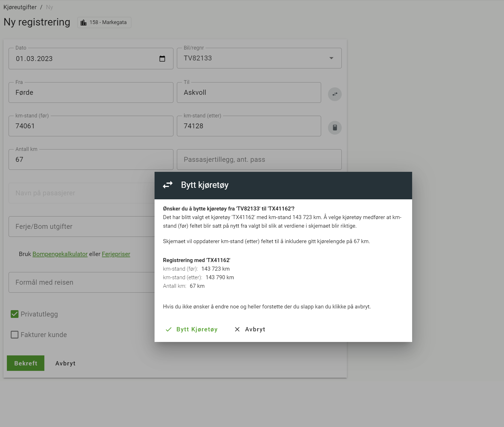Cancel the dialog with Avbryt
The image size is (504, 427).
click(250, 329)
